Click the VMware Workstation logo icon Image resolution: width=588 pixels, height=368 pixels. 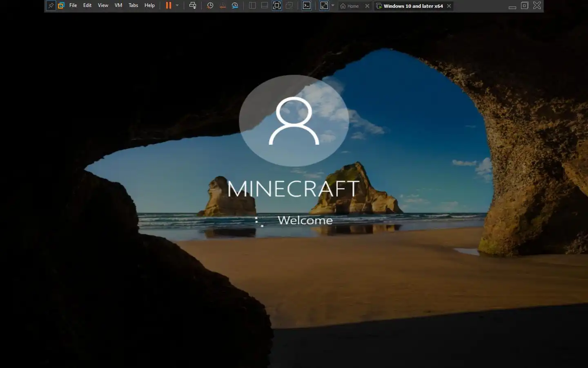click(x=61, y=6)
